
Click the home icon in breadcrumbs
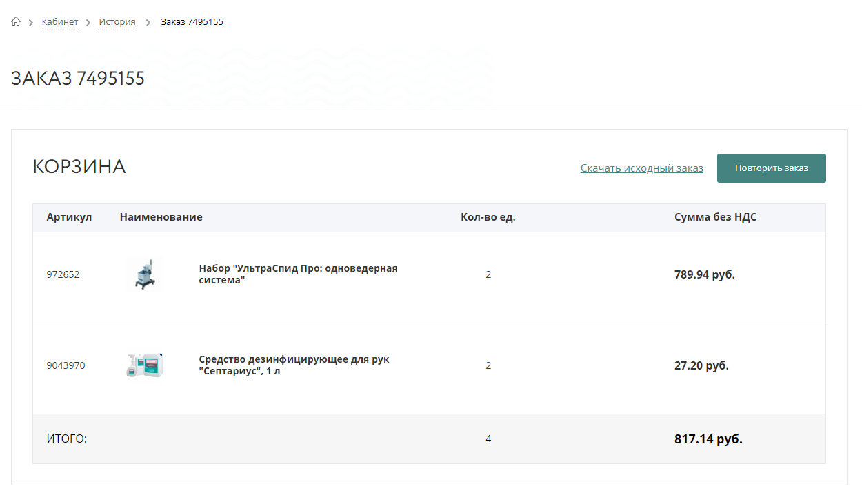click(x=16, y=21)
